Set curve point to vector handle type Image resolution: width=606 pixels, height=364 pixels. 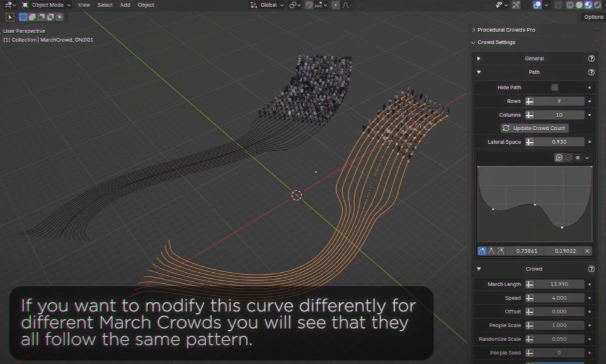491,251
